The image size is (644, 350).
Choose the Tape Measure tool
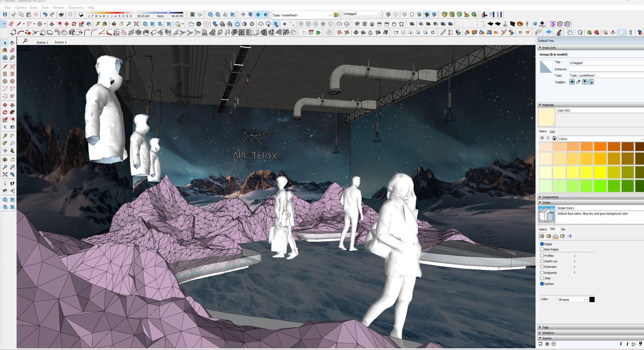coord(5,136)
